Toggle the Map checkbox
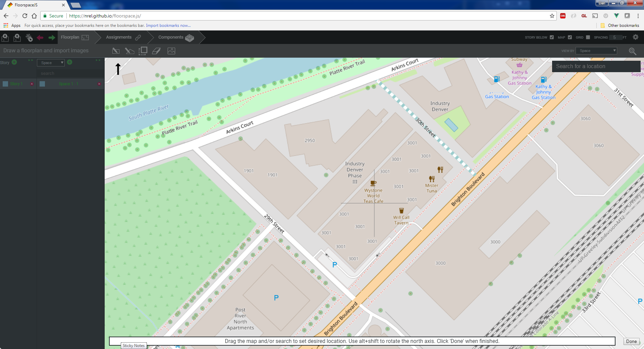Screen dimensions: 644x349 [570, 37]
